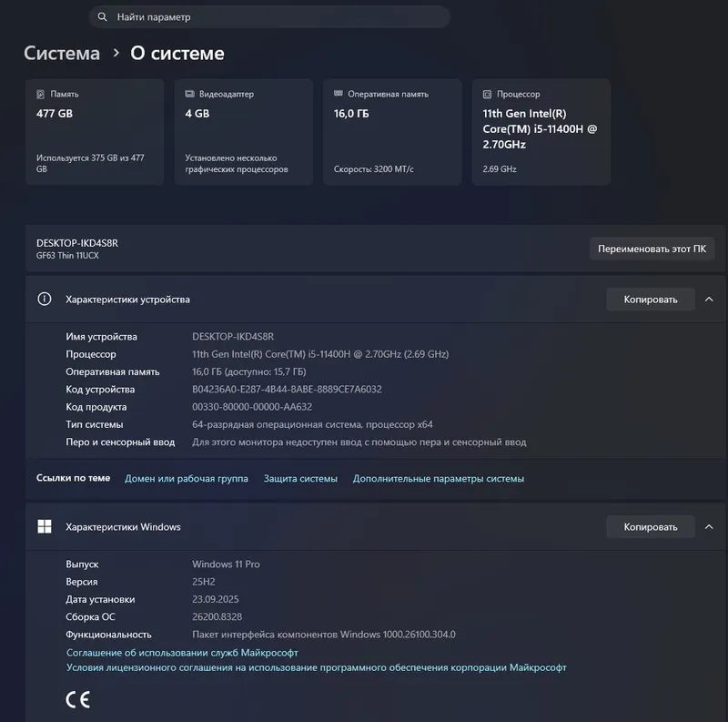
Task: Select the GF63 Thin 11UCX model text
Action: click(67, 256)
